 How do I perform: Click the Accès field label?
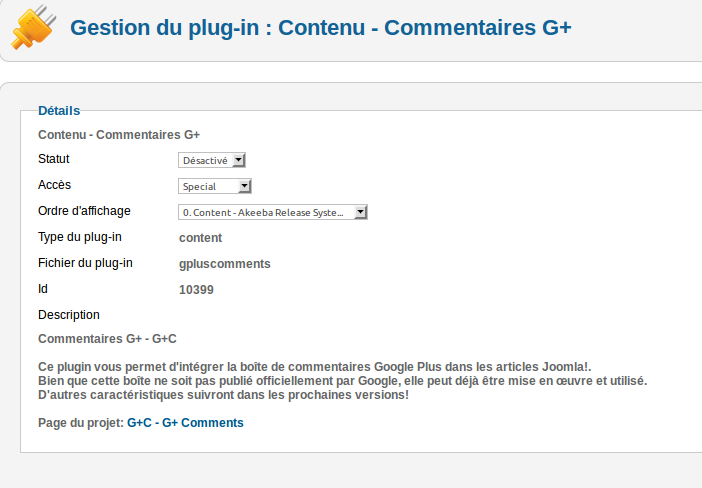(x=55, y=185)
